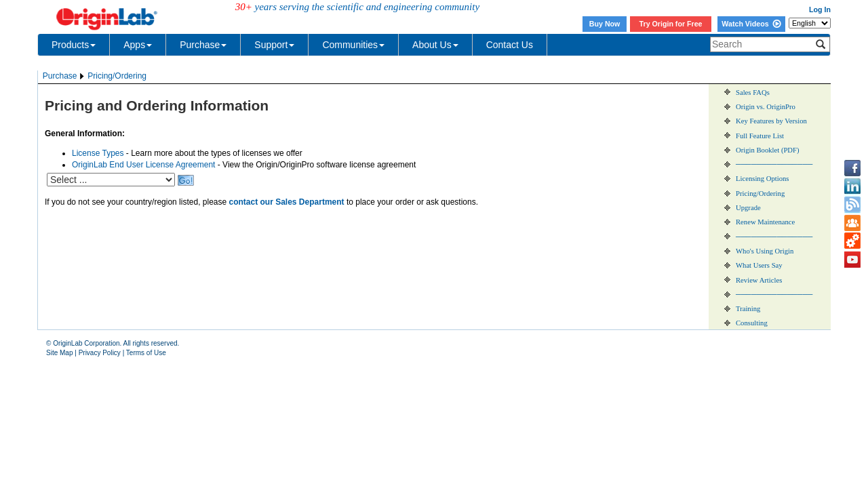Click the OriginLab logo

(106, 18)
